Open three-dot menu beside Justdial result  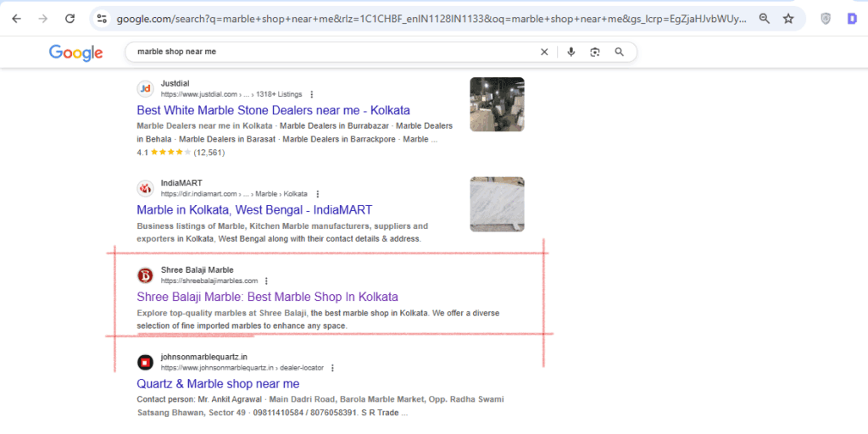(x=312, y=94)
